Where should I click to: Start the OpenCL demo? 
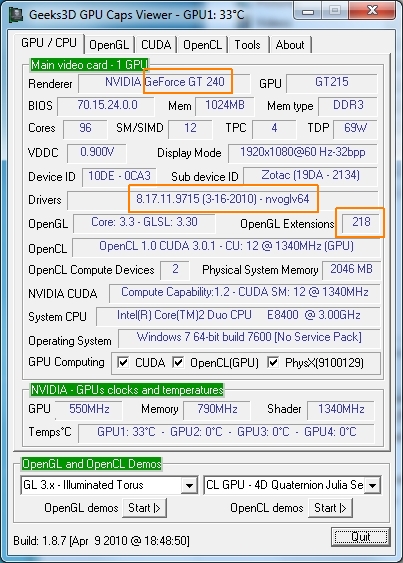coord(330,508)
